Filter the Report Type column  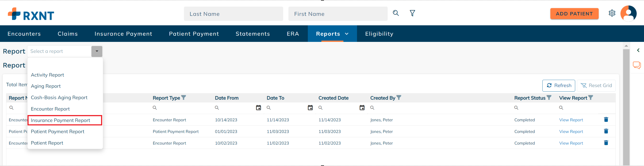pos(183,98)
